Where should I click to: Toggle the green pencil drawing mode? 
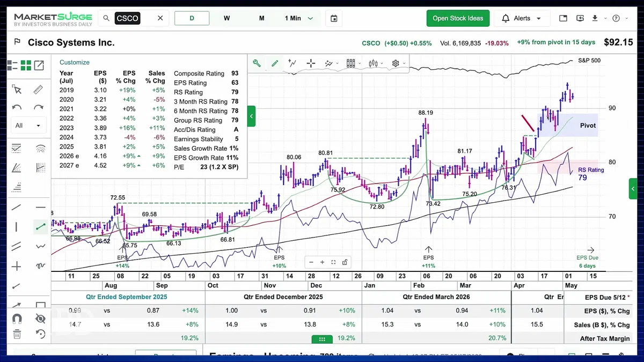(x=275, y=63)
